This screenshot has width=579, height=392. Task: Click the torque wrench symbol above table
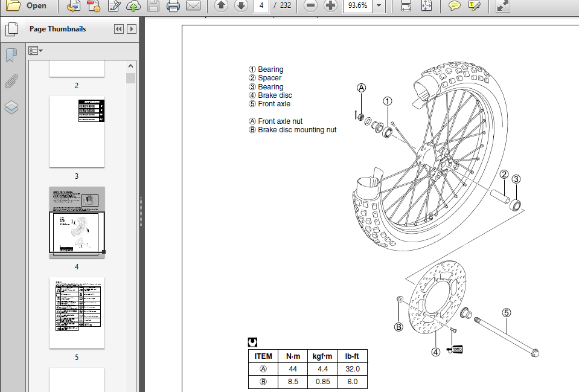pos(252,342)
